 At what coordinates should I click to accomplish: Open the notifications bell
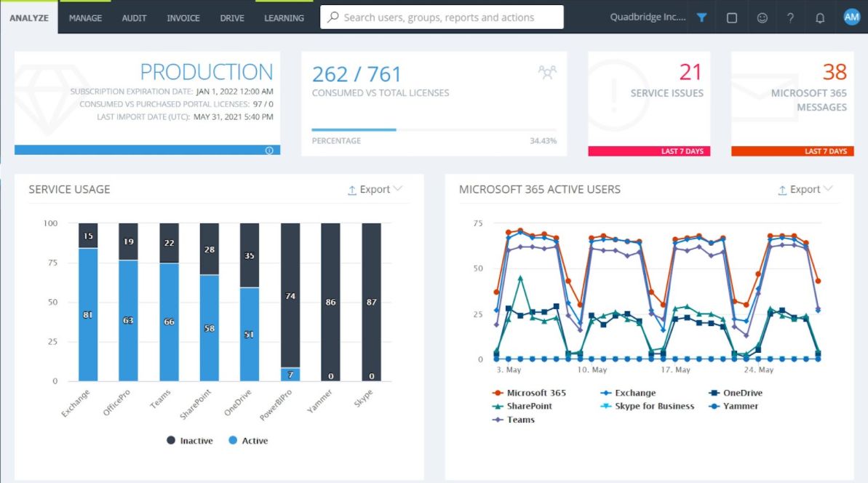tap(820, 17)
